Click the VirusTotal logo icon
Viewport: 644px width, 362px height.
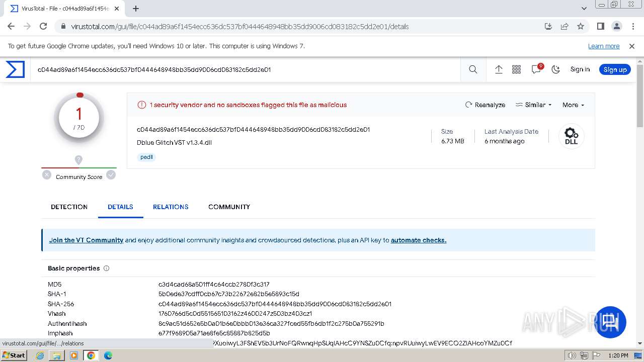[15, 69]
